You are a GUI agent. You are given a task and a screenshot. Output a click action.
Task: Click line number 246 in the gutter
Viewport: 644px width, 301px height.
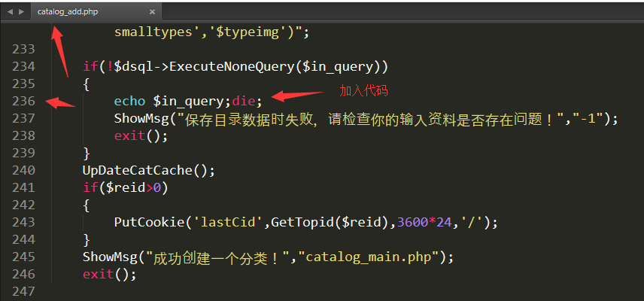coord(24,274)
